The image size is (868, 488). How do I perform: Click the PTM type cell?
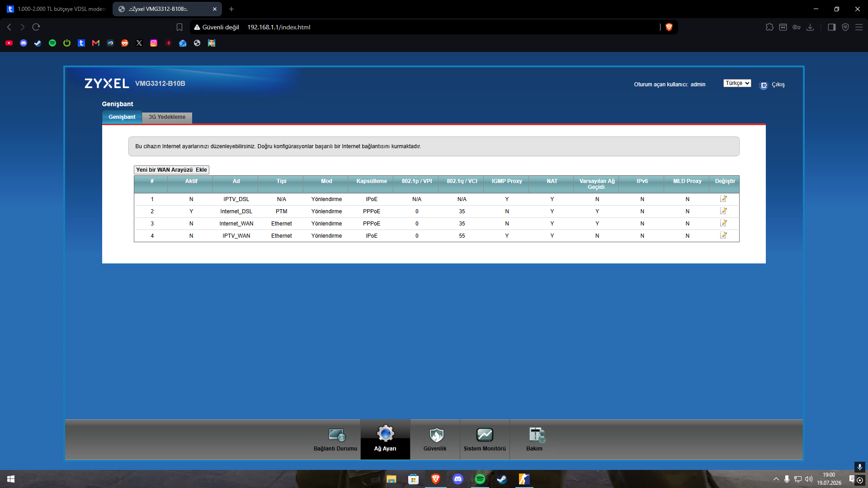pyautogui.click(x=282, y=211)
